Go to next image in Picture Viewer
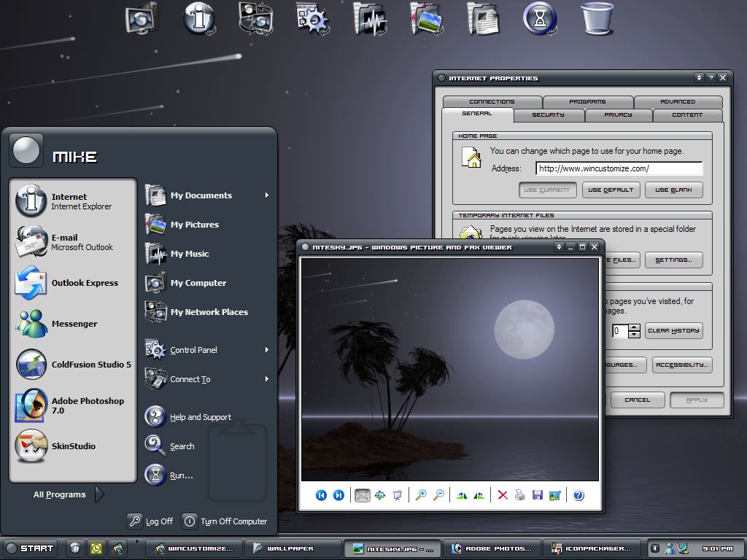The height and width of the screenshot is (560, 747). click(338, 495)
